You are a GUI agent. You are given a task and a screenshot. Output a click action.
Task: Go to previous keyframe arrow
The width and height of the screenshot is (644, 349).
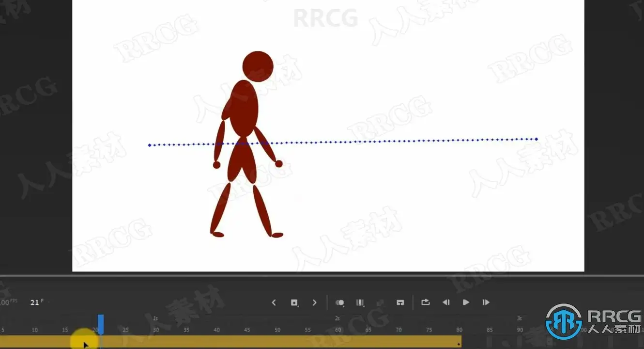pos(274,302)
